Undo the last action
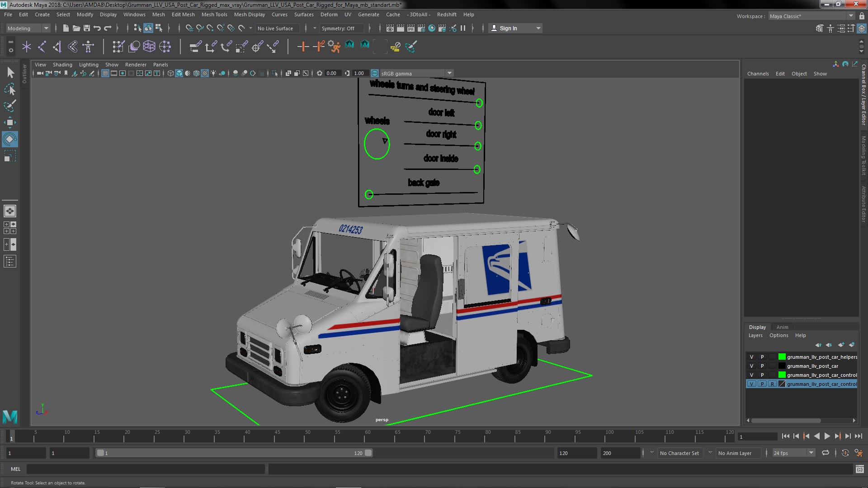 (97, 28)
